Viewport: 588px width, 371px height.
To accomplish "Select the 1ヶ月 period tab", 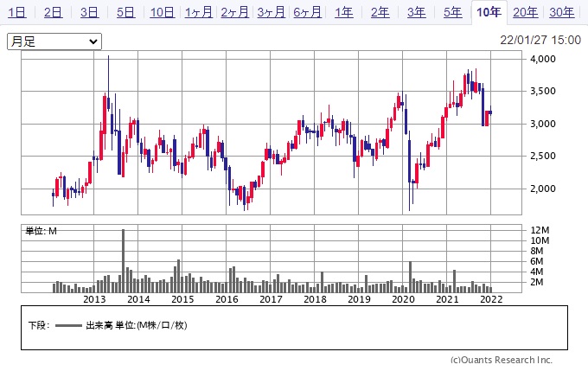I will point(199,12).
